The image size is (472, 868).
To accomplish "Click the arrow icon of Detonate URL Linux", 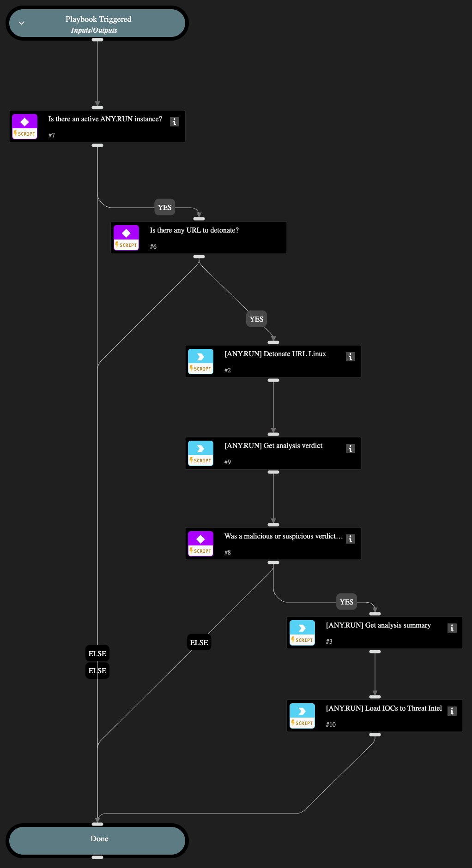I will click(200, 357).
